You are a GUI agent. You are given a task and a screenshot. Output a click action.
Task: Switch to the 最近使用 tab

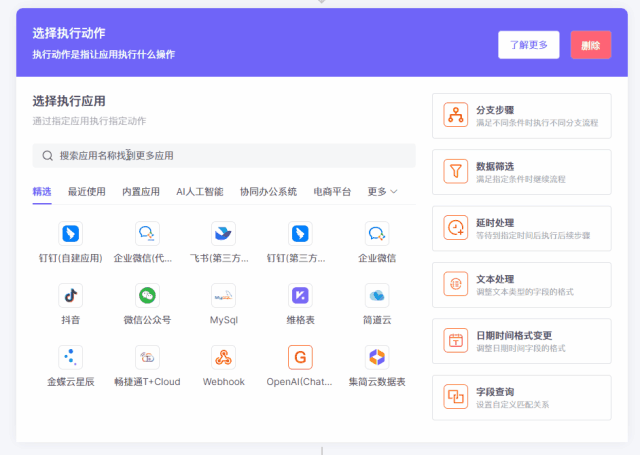point(86,191)
